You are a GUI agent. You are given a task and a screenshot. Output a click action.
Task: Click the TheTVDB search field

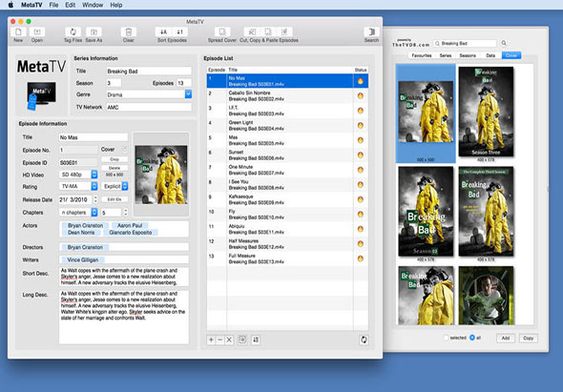(x=465, y=43)
